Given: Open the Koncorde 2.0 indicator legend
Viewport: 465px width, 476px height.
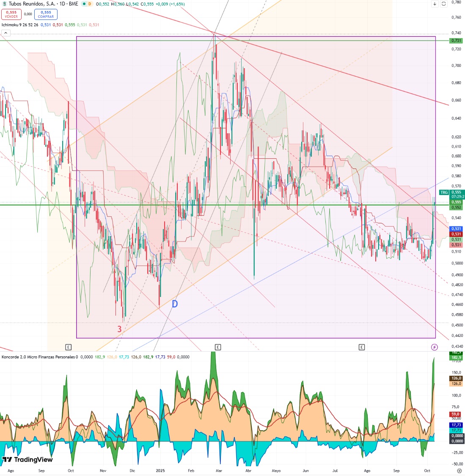Looking at the screenshot, I should [38, 357].
